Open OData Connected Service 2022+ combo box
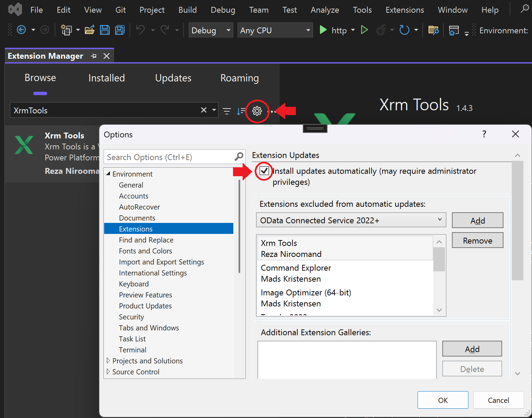 pos(351,220)
